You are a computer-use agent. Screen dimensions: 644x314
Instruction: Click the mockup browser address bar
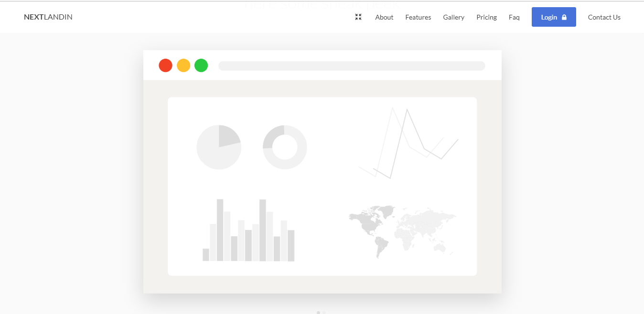(x=352, y=66)
